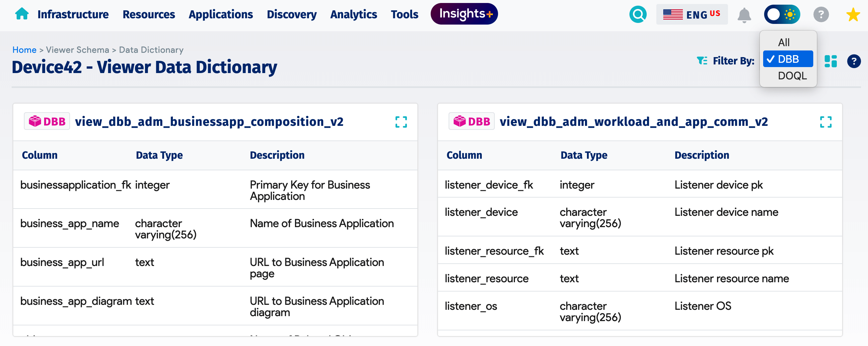The height and width of the screenshot is (346, 868).
Task: Click DBB badge on workload app comm card
Action: (x=471, y=122)
